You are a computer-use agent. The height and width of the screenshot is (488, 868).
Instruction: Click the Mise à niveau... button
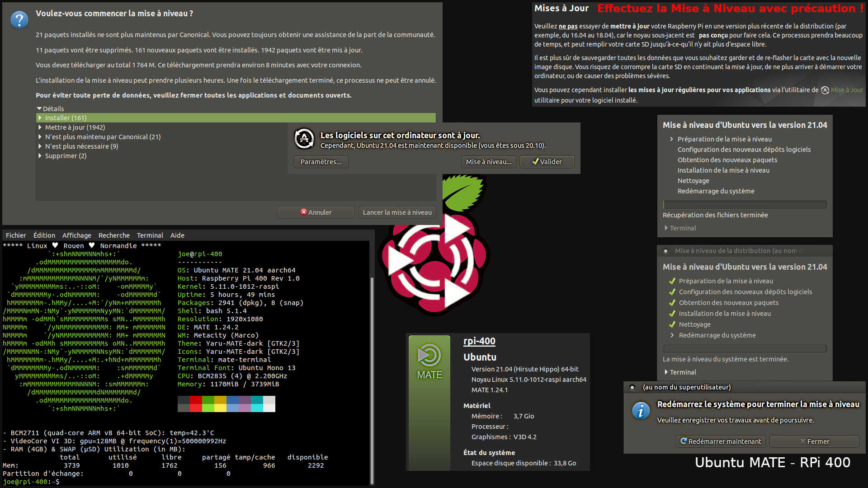[x=489, y=162]
